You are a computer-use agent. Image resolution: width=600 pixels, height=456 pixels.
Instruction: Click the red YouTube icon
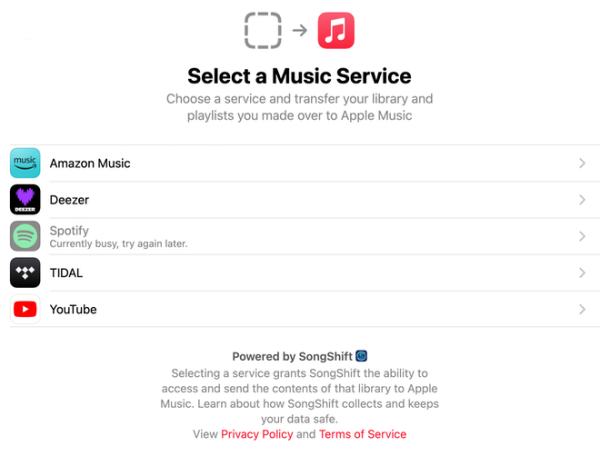[x=25, y=309]
